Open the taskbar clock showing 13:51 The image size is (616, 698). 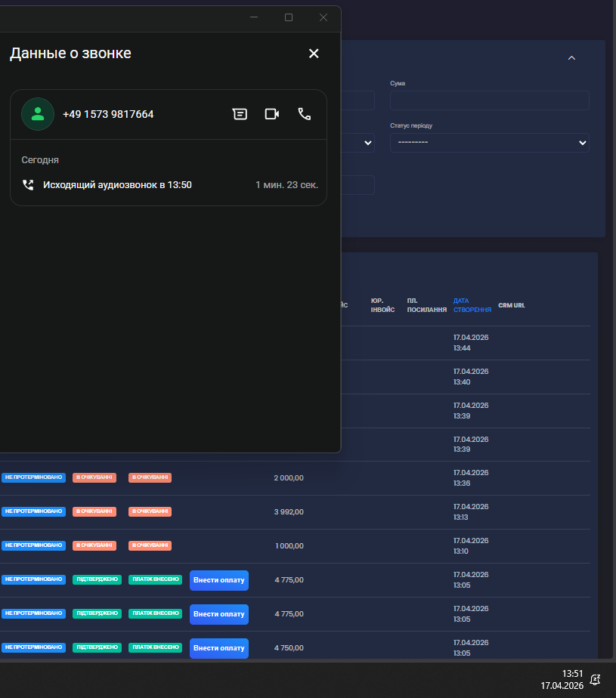click(x=562, y=680)
